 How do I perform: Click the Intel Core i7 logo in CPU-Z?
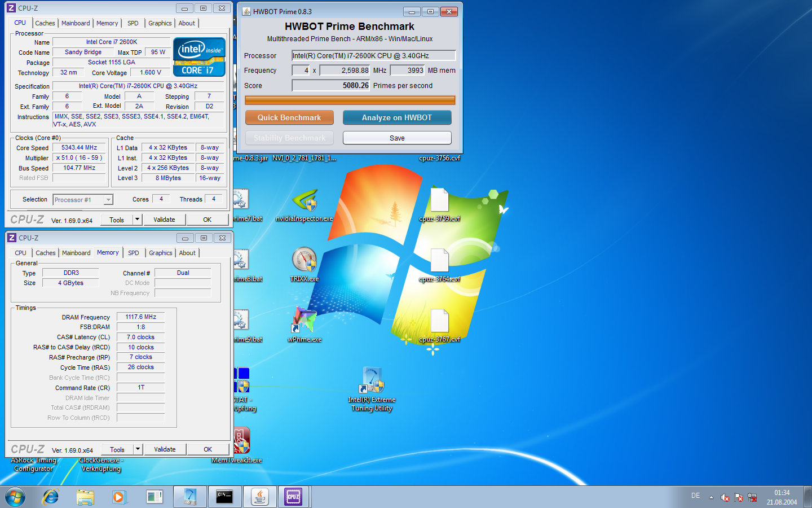coord(199,56)
